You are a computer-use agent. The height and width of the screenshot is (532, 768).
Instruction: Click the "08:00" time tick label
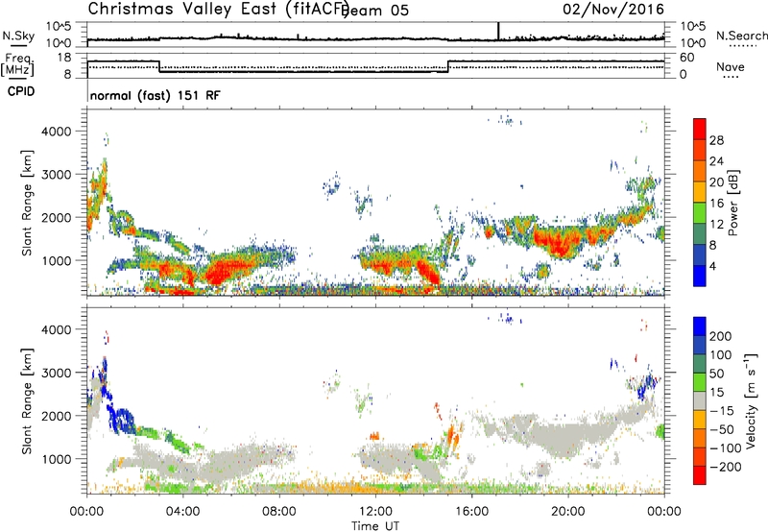click(279, 512)
